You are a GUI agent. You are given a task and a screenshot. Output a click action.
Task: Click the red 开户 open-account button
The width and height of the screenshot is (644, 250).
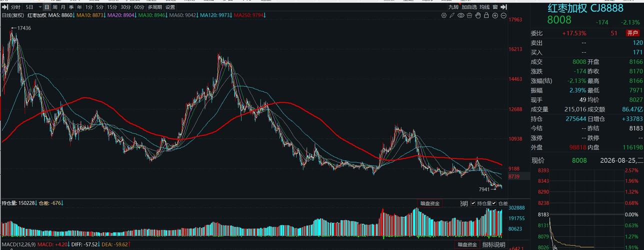pos(632,33)
